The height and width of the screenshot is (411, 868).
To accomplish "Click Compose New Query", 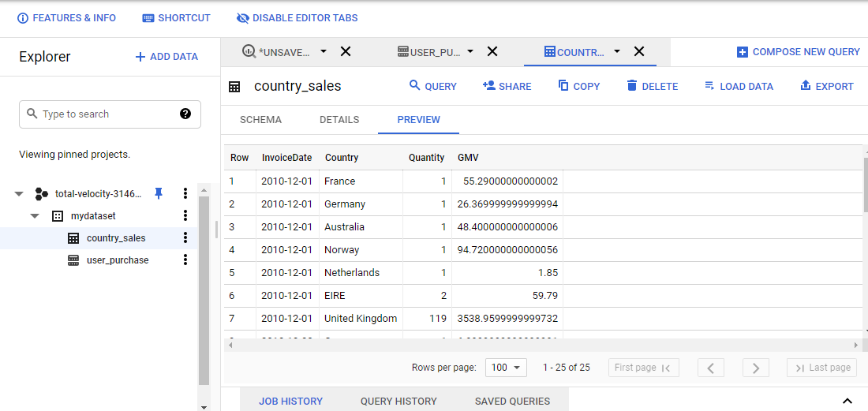I will point(799,52).
